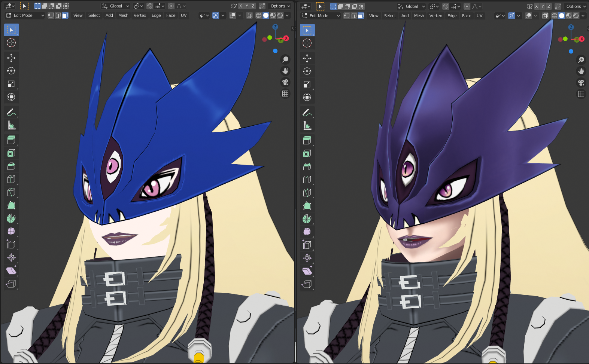
Task: Enable edge select mode in left viewport
Action: [x=58, y=15]
